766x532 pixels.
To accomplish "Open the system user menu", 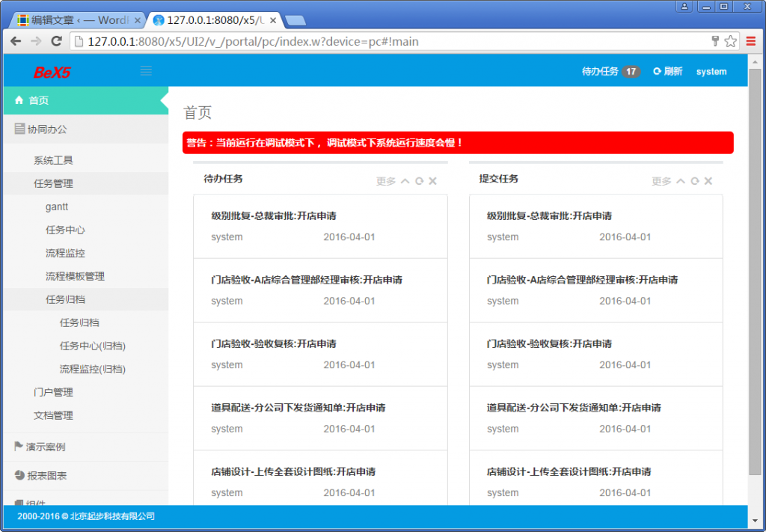I will pyautogui.click(x=711, y=71).
